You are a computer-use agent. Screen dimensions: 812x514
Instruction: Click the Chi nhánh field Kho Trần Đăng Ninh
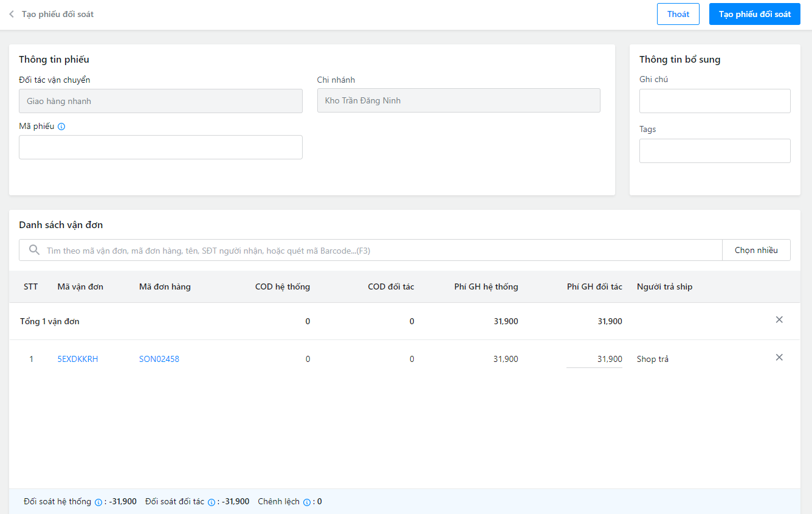458,100
